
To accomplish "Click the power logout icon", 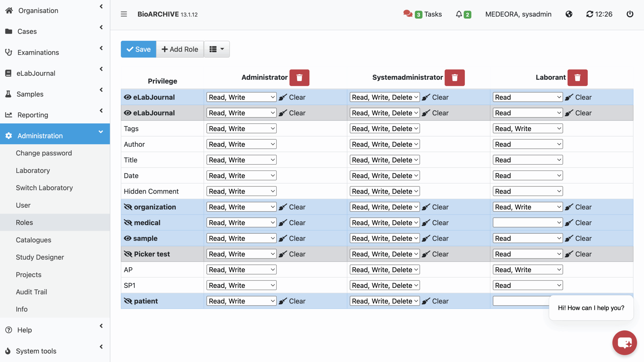I will [630, 14].
